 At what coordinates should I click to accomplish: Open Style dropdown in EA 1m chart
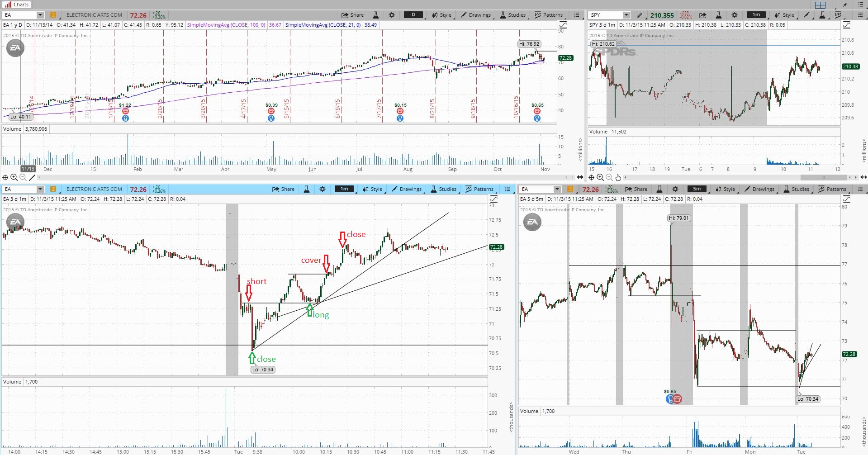coord(373,189)
